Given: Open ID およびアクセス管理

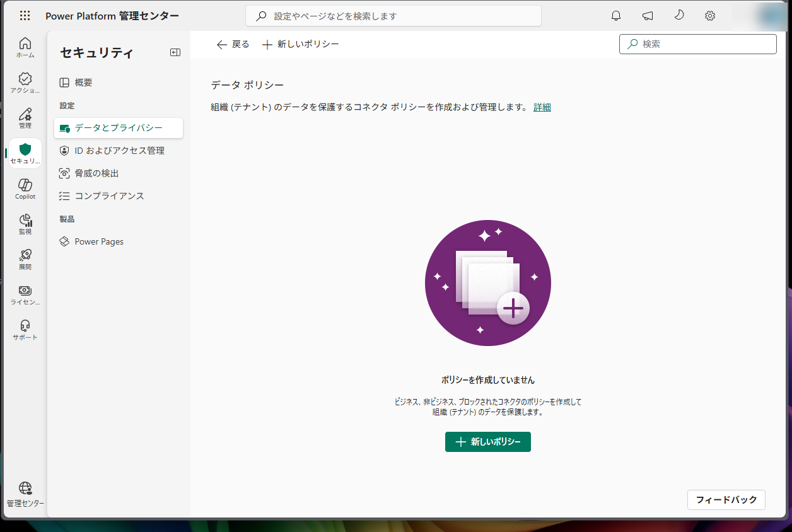Looking at the screenshot, I should point(119,151).
